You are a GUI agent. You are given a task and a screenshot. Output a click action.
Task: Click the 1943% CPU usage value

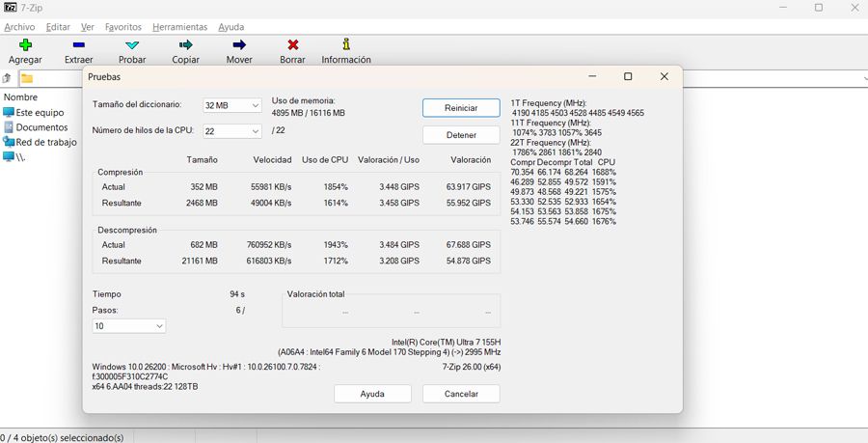tap(336, 244)
